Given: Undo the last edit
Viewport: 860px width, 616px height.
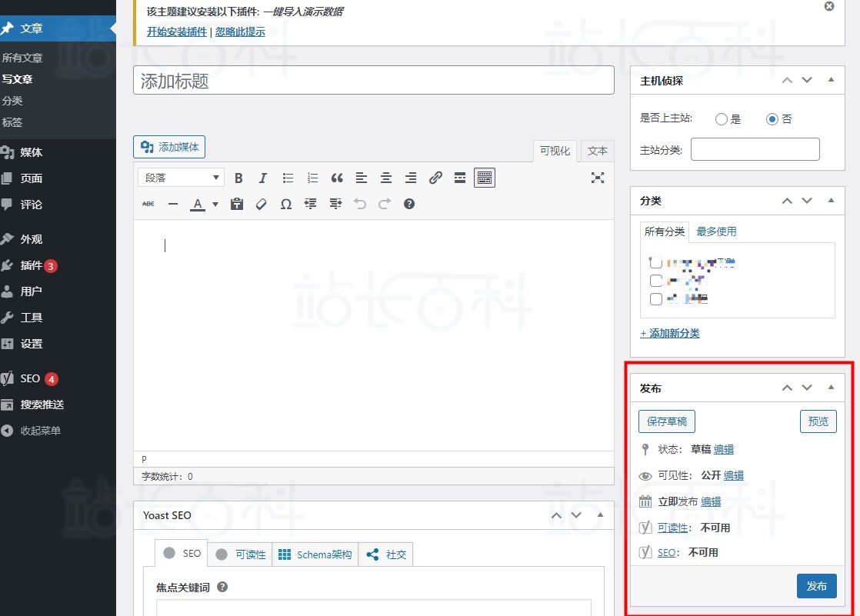Looking at the screenshot, I should click(360, 204).
